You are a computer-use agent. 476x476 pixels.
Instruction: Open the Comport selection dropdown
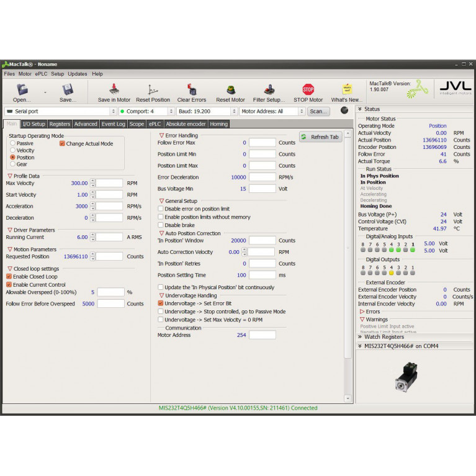(146, 112)
